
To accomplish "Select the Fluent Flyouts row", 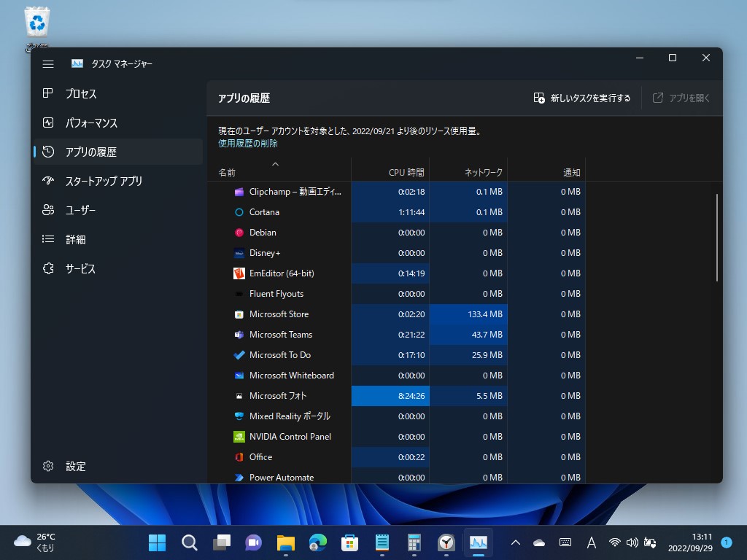I will pyautogui.click(x=396, y=294).
